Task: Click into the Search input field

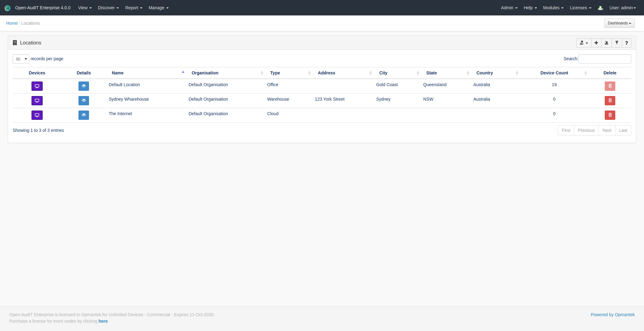Action: pos(604,59)
